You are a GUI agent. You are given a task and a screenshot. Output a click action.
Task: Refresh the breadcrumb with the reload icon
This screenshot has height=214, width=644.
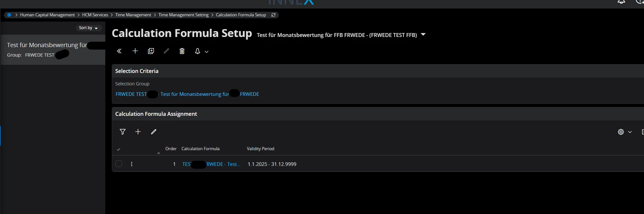273,15
